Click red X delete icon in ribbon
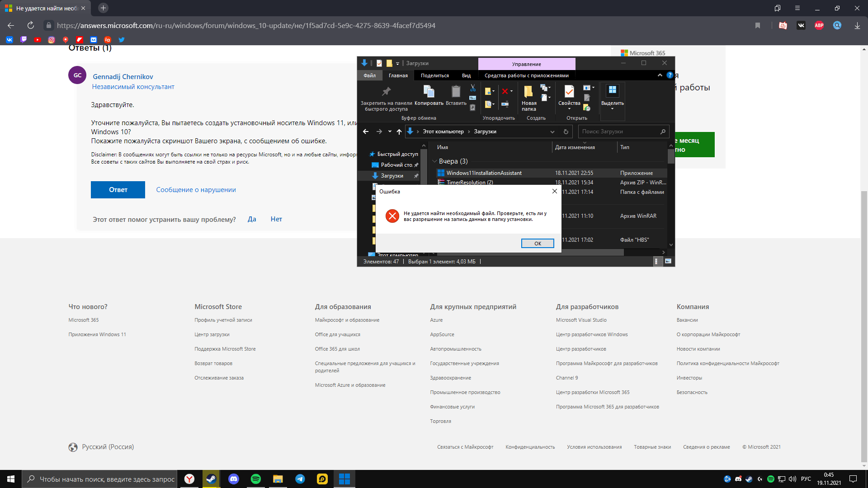The width and height of the screenshot is (868, 488). click(x=505, y=91)
